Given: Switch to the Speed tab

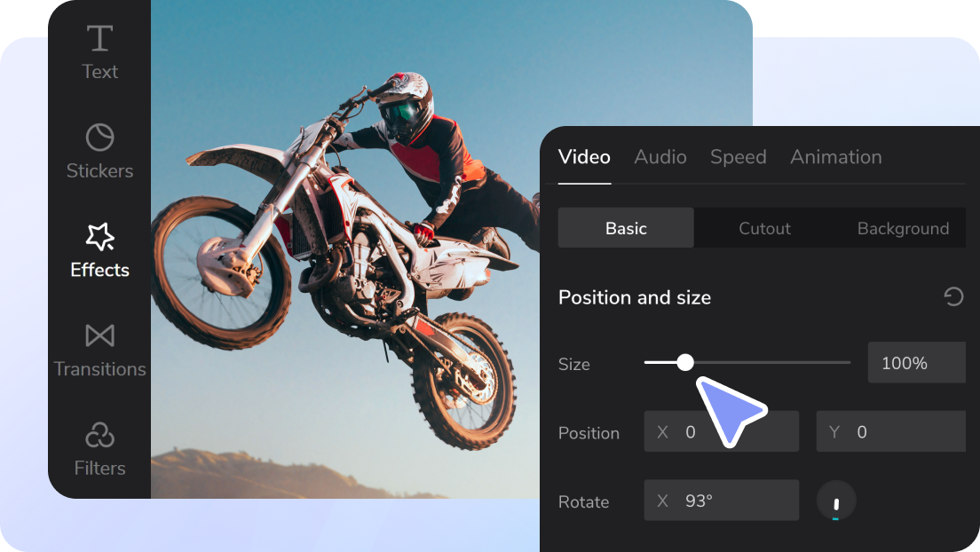Looking at the screenshot, I should pyautogui.click(x=739, y=157).
